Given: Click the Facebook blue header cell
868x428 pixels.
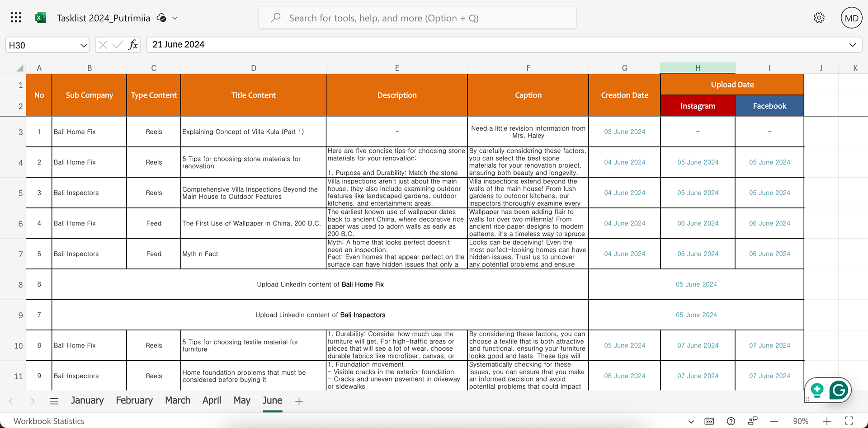Looking at the screenshot, I should pos(769,106).
